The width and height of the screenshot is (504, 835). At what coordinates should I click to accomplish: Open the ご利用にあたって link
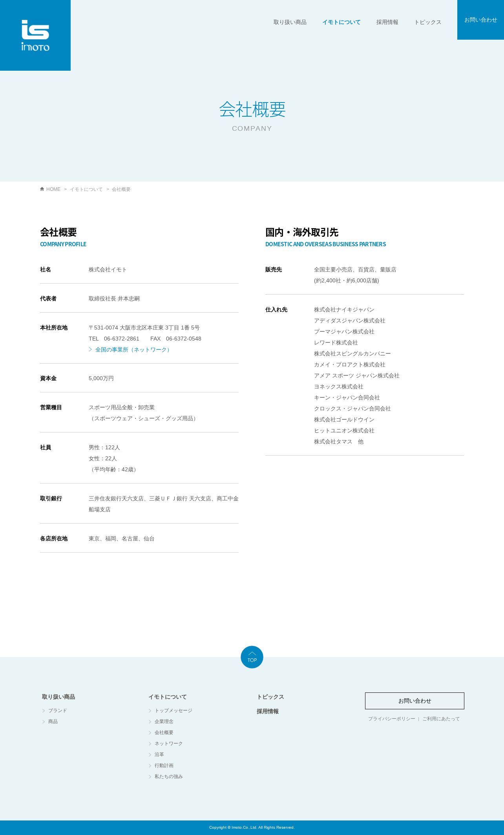pyautogui.click(x=441, y=719)
